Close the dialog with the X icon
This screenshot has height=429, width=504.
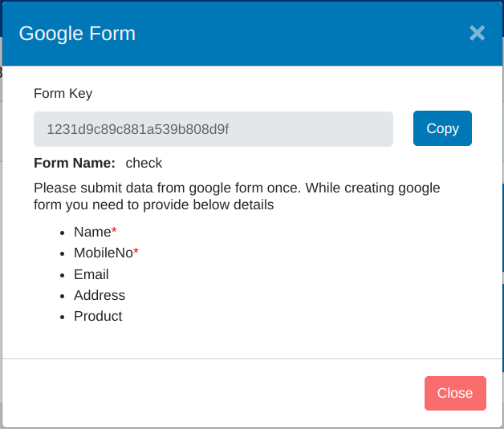pyautogui.click(x=477, y=33)
